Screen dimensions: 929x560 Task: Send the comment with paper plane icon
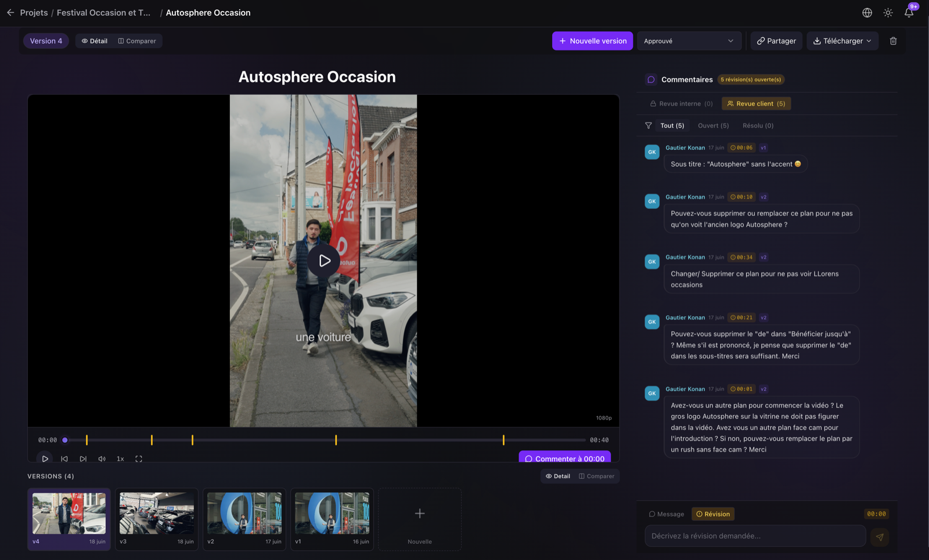(x=880, y=537)
